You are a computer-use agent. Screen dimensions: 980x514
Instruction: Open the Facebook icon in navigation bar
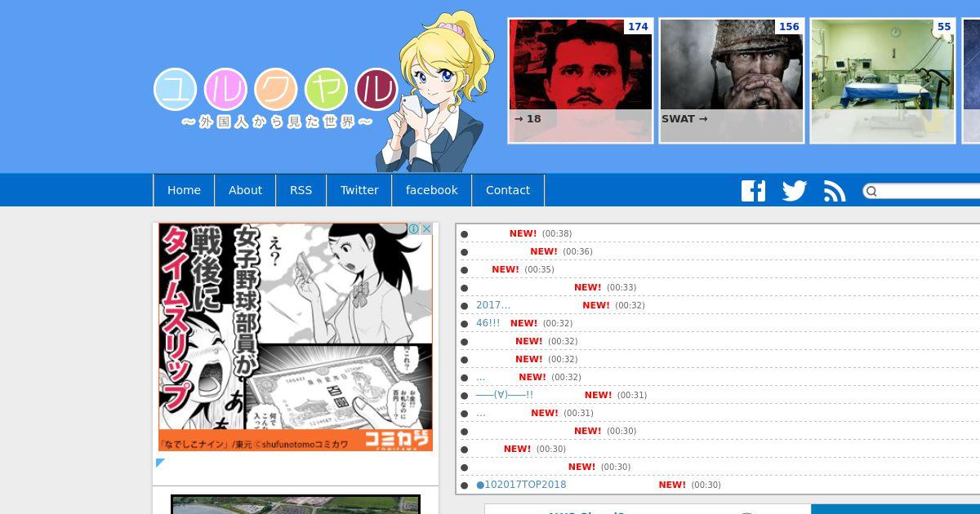tap(753, 191)
